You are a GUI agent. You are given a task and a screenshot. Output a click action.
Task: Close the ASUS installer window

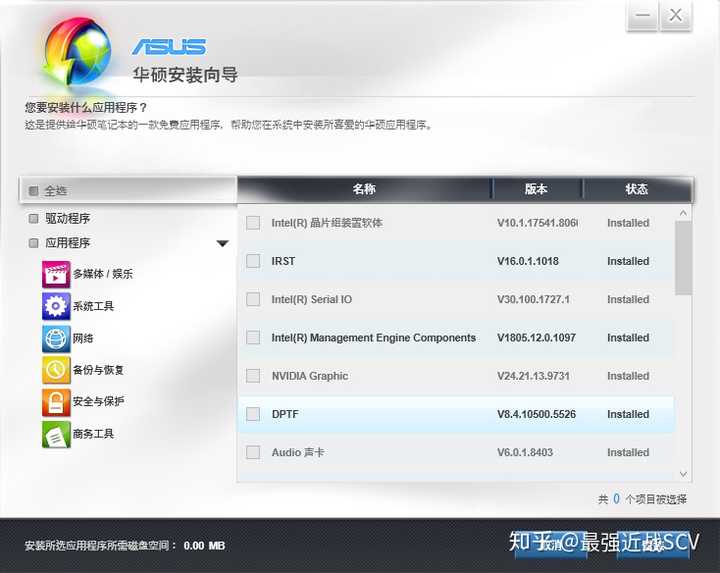point(675,16)
